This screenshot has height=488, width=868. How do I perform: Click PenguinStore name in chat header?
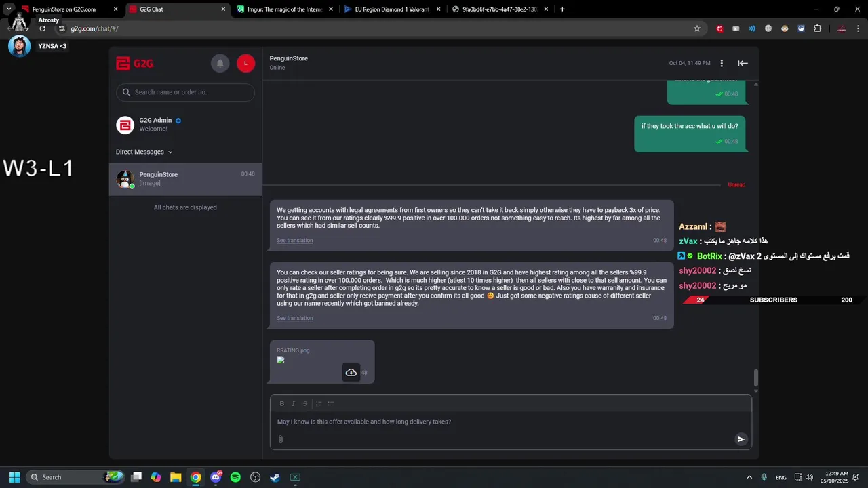(x=288, y=58)
